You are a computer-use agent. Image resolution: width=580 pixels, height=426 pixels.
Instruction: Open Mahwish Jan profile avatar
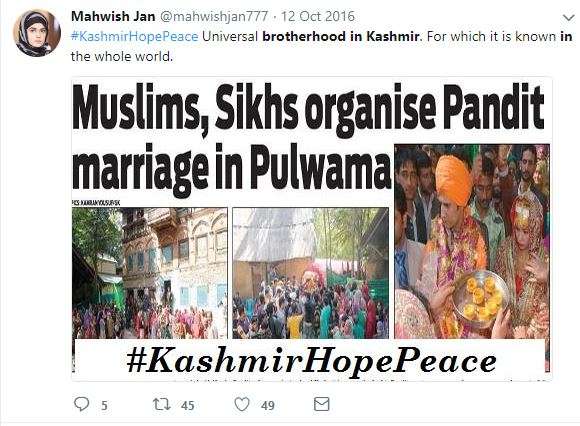tap(37, 33)
